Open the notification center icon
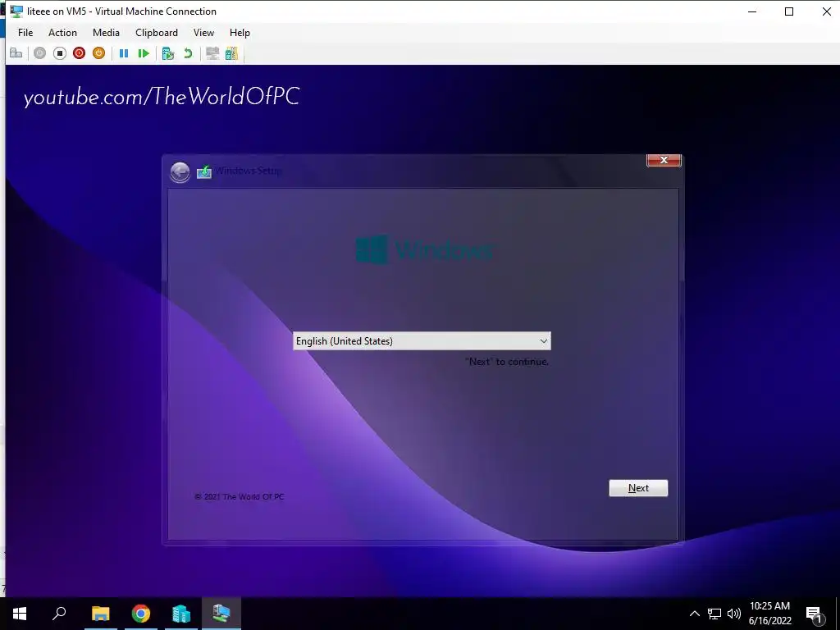 (x=814, y=614)
